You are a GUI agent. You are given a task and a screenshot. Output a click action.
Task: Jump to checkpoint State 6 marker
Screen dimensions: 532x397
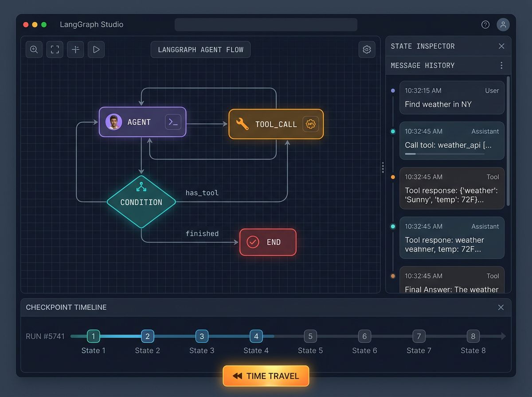(x=364, y=336)
